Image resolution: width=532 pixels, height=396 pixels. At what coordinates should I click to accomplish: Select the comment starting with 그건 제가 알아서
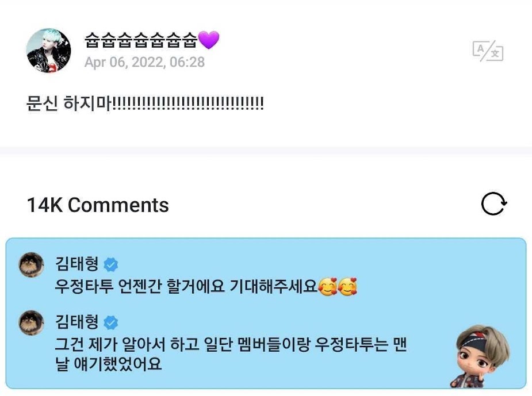click(x=231, y=354)
